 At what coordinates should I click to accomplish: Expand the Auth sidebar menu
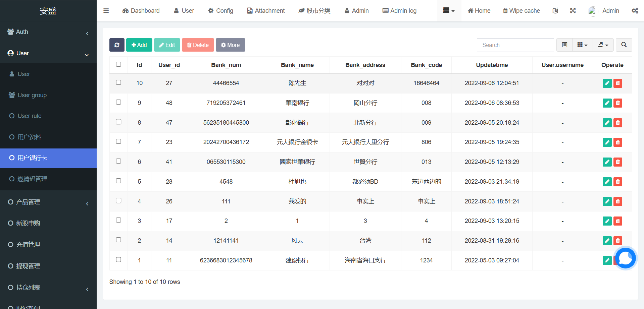coord(48,32)
